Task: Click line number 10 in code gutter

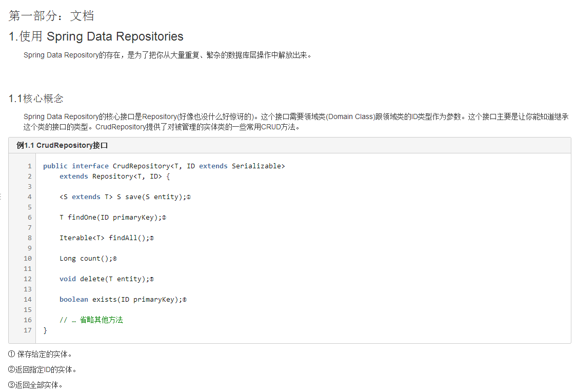Action: (28, 259)
